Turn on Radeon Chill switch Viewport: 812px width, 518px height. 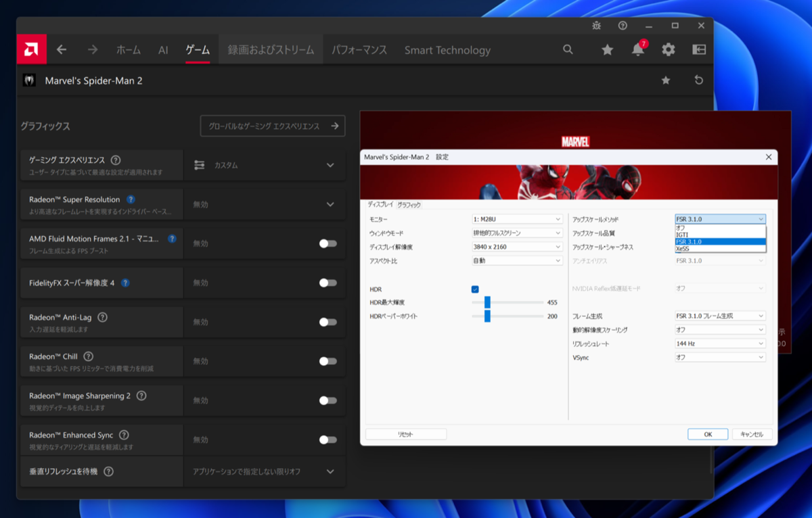click(x=328, y=361)
